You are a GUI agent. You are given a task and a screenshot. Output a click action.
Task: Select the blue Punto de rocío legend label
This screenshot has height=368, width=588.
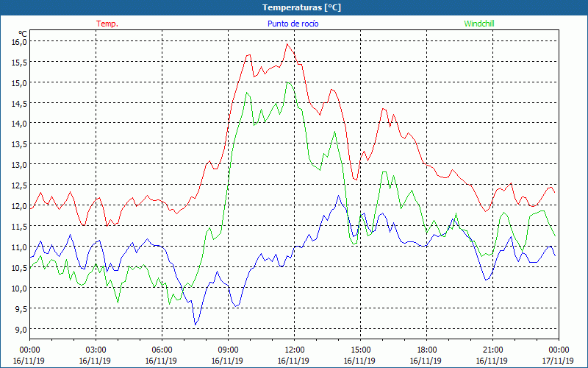[x=293, y=24]
